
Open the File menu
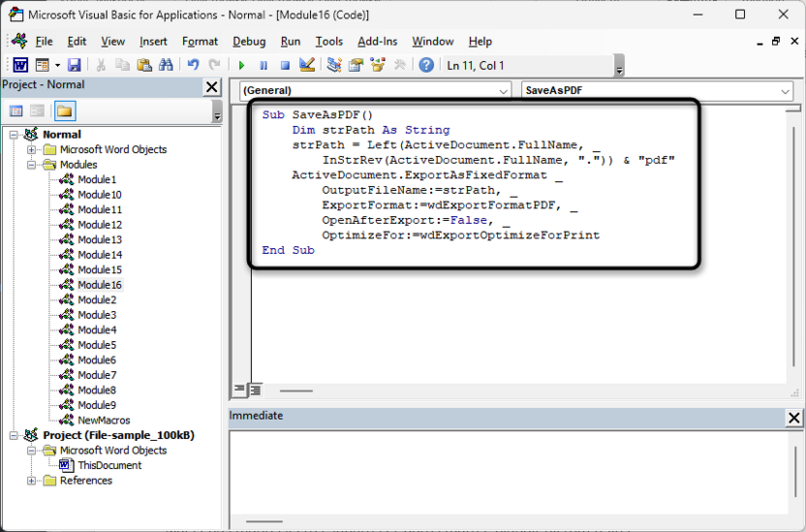(x=44, y=42)
